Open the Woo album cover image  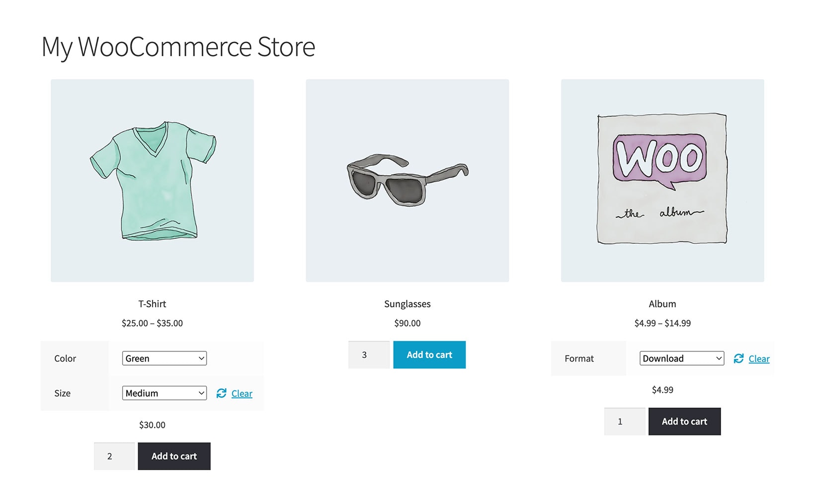point(662,181)
